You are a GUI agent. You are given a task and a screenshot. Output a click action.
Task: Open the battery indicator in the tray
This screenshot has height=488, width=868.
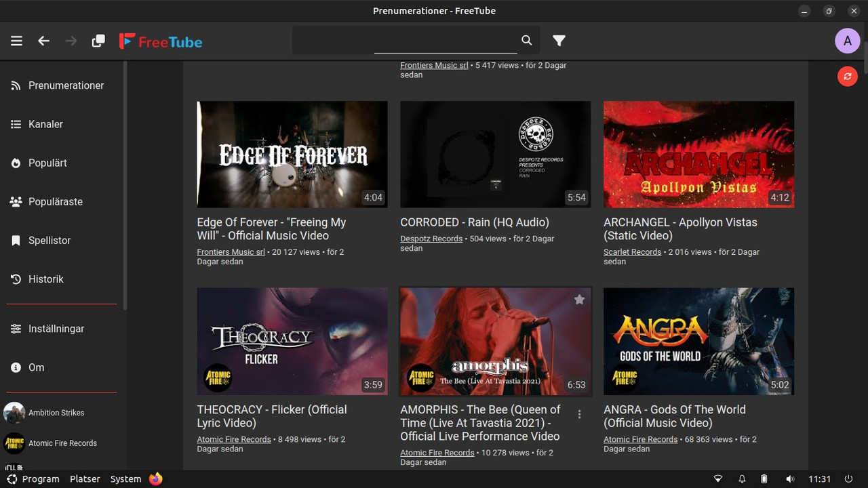point(764,479)
